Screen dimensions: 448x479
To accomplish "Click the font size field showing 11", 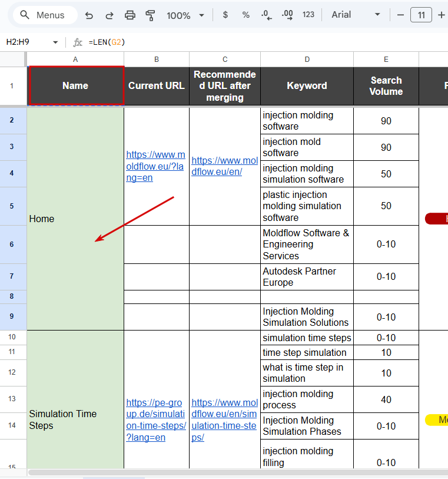I will pyautogui.click(x=421, y=15).
